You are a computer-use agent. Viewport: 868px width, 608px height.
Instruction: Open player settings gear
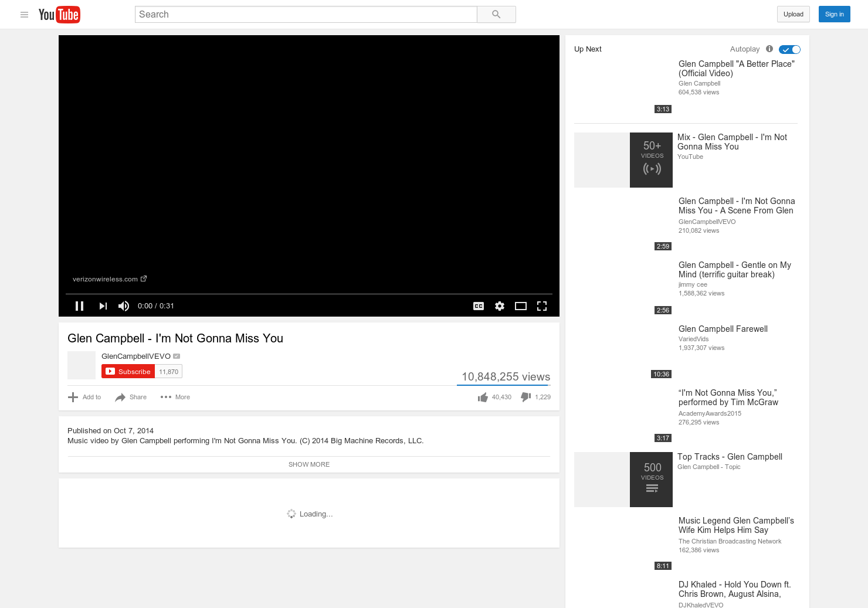500,306
